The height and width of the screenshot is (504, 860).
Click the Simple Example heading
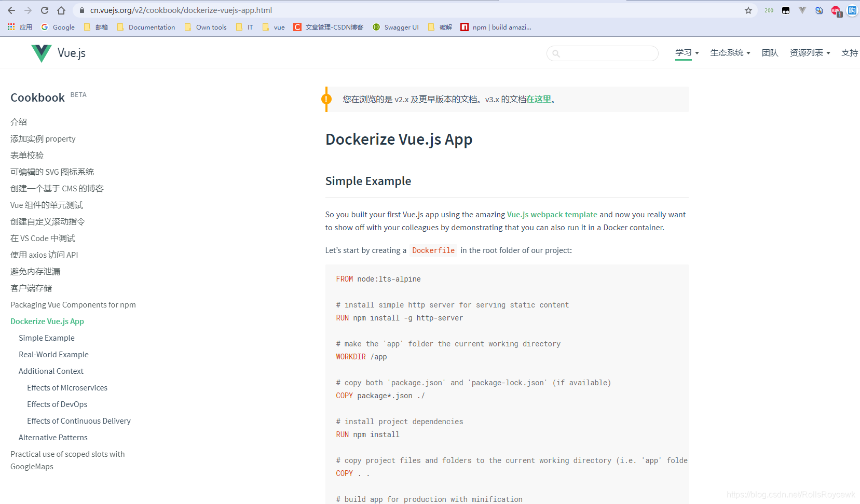(x=368, y=181)
